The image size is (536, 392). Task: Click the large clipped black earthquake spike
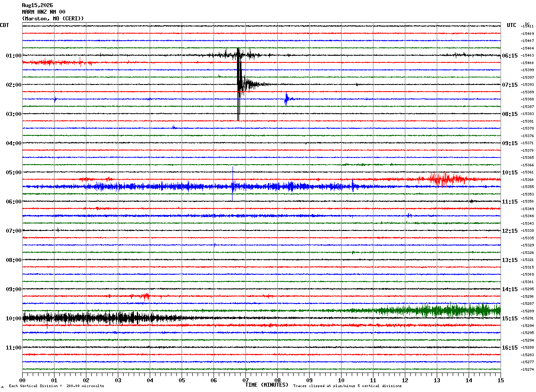239,84
